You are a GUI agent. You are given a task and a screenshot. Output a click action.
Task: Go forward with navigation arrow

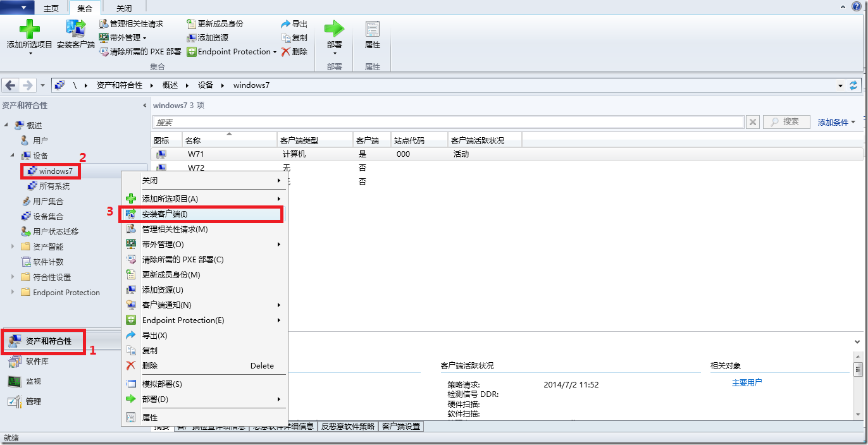(27, 85)
